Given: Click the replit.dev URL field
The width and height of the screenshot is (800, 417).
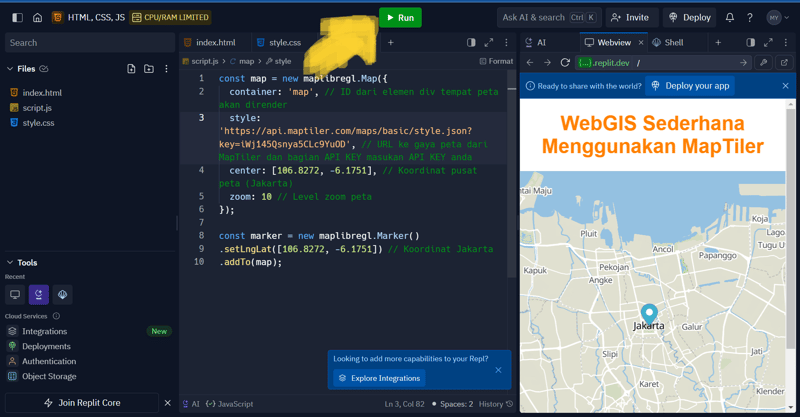Looking at the screenshot, I should tap(663, 63).
